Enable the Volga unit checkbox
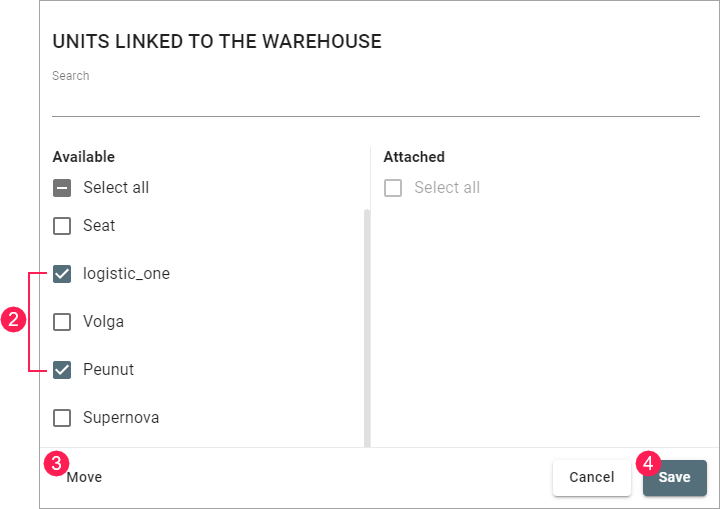This screenshot has height=509, width=720. click(x=62, y=322)
